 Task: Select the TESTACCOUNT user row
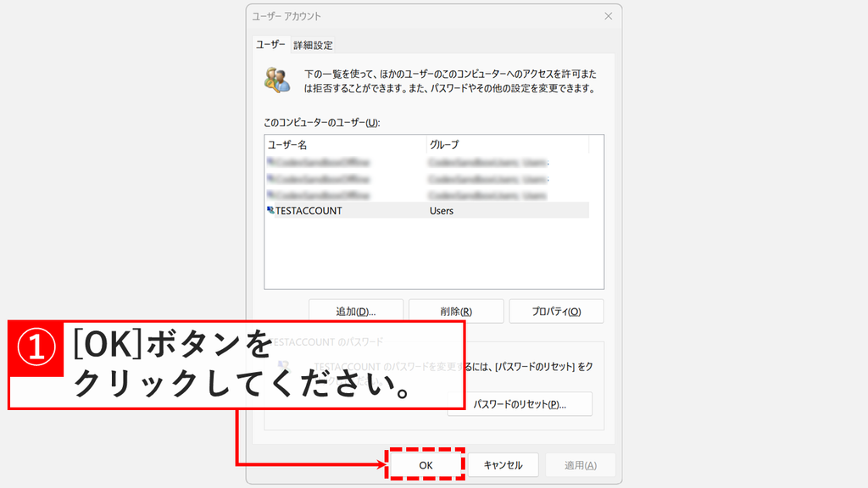[x=427, y=210]
